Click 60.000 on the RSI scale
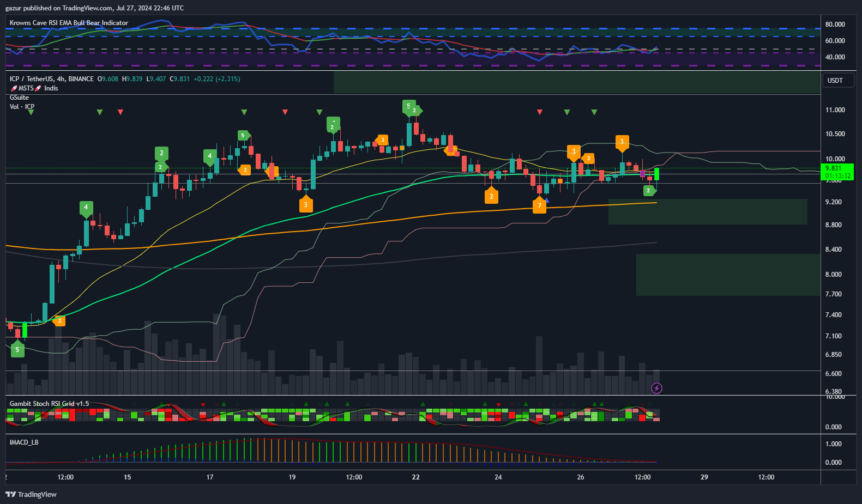The image size is (862, 504). [835, 41]
